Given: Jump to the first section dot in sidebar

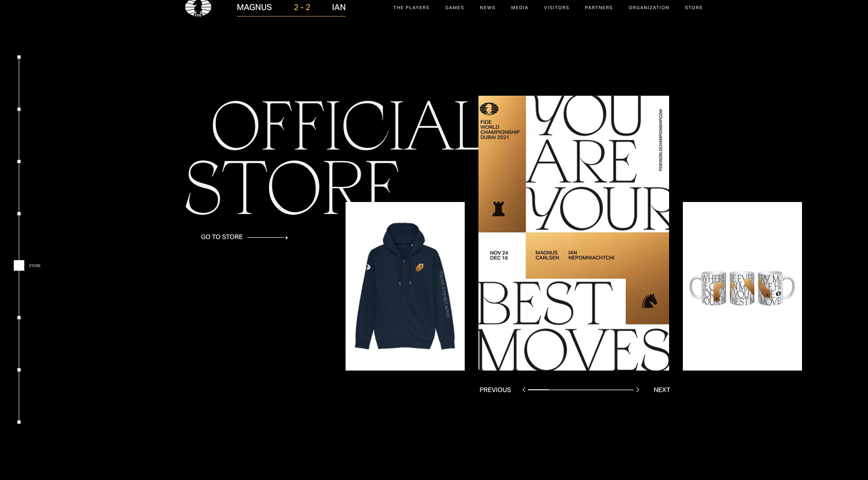Looking at the screenshot, I should coord(19,57).
